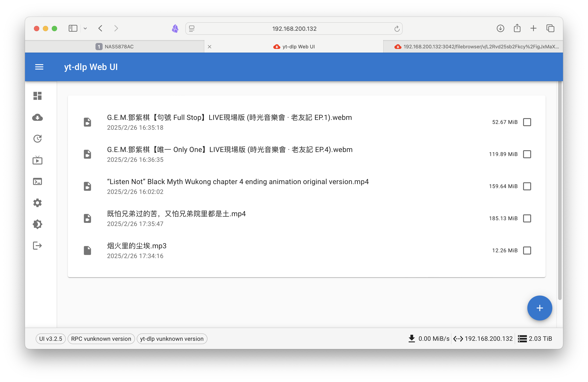Check the 185.13 MiB file checkbox
Image resolution: width=588 pixels, height=382 pixels.
527,218
